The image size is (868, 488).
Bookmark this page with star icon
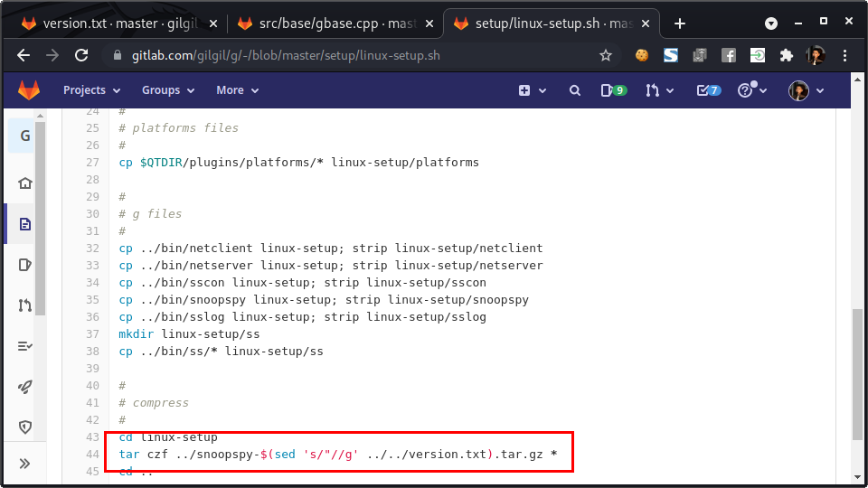coord(606,55)
